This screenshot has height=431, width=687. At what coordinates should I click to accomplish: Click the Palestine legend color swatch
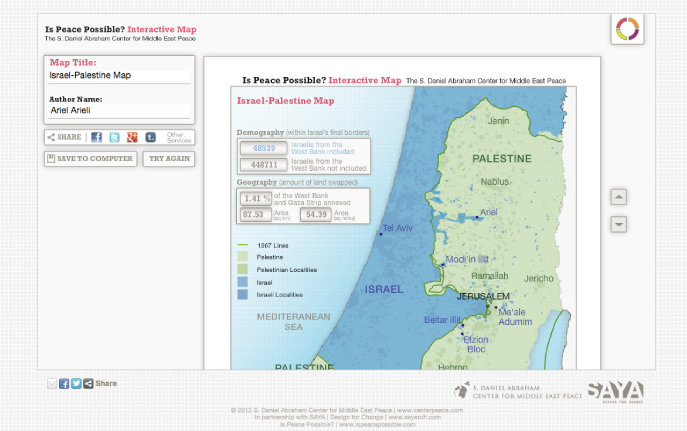click(242, 257)
